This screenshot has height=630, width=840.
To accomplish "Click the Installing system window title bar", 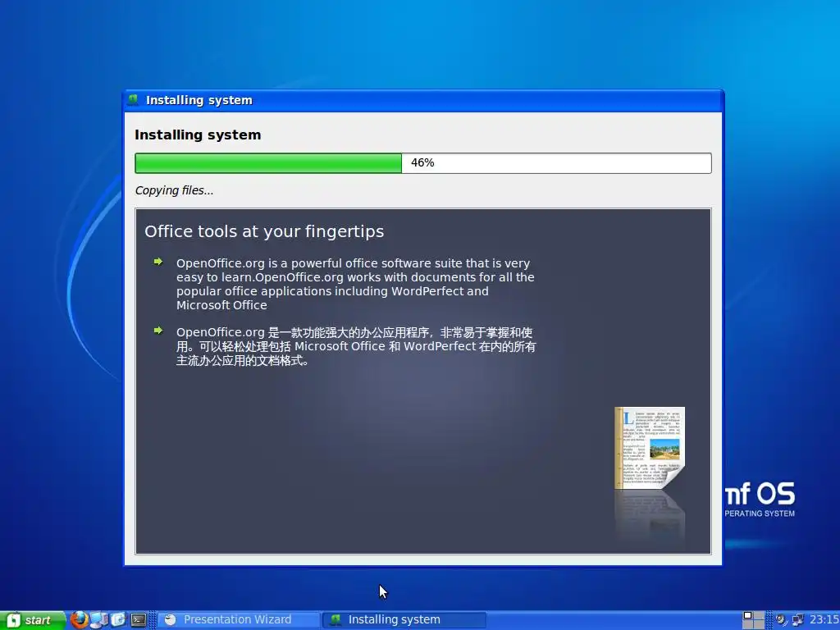I will coord(423,100).
